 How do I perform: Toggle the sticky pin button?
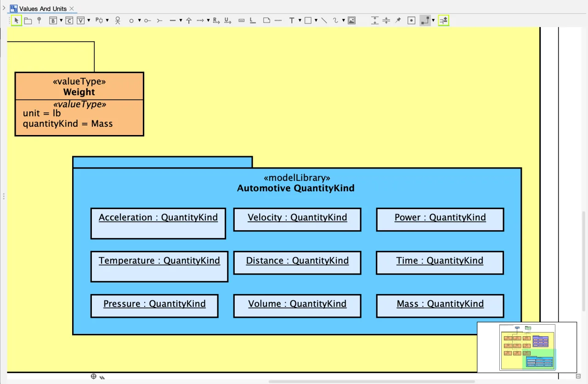pyautogui.click(x=398, y=20)
